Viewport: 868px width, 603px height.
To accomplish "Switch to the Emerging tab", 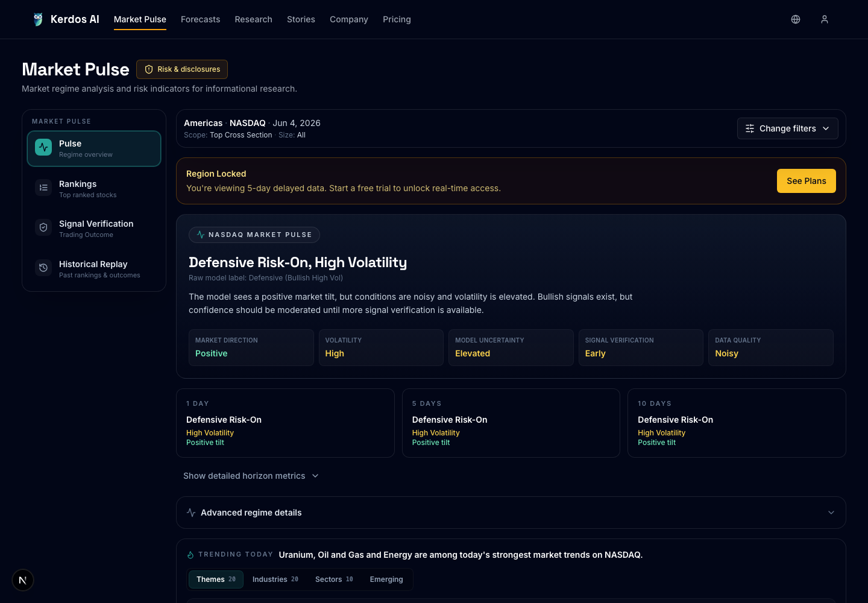I will point(386,579).
